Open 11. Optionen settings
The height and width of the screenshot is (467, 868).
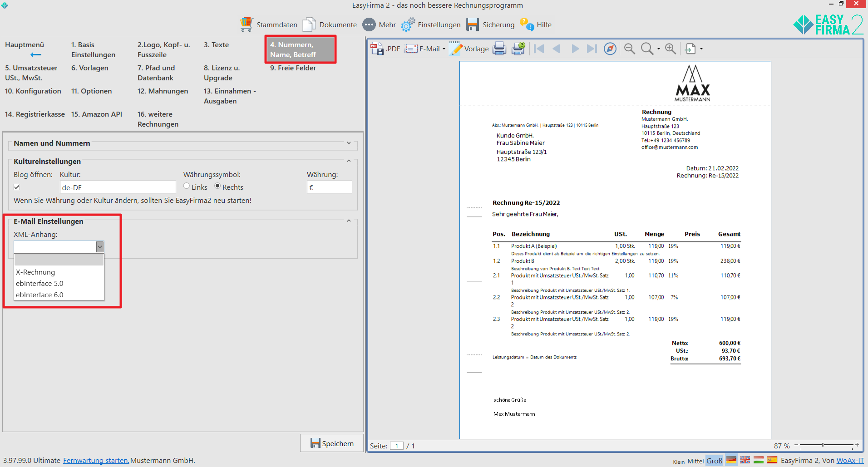pyautogui.click(x=91, y=91)
